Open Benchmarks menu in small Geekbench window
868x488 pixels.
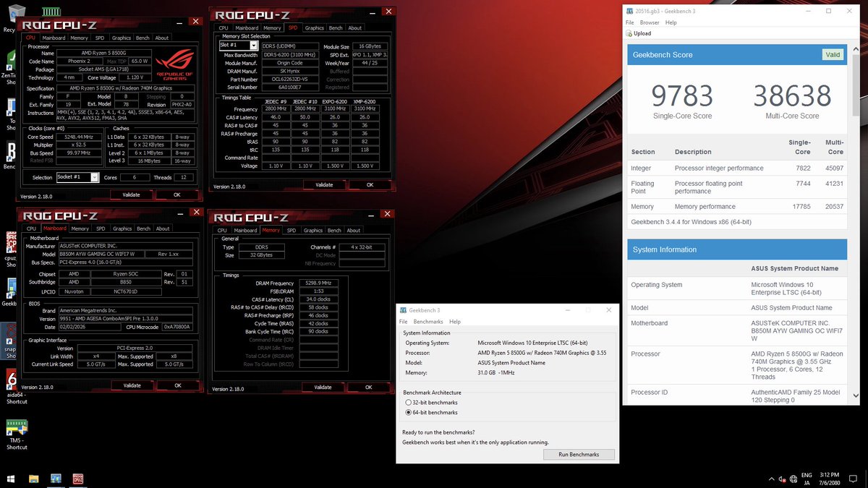pyautogui.click(x=428, y=322)
